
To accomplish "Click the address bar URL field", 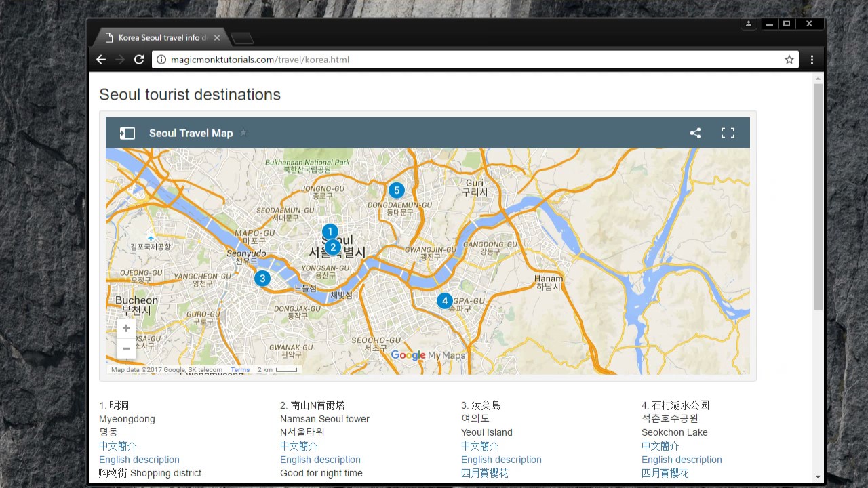I will 475,60.
